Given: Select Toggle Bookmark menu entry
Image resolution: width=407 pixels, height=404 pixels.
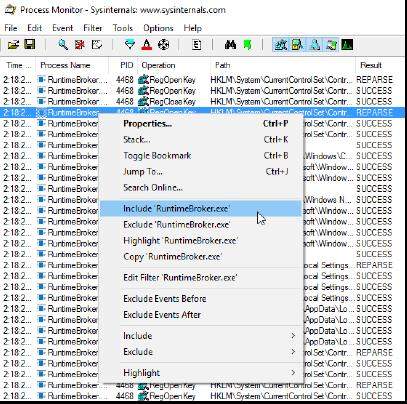Looking at the screenshot, I should (x=201, y=156).
